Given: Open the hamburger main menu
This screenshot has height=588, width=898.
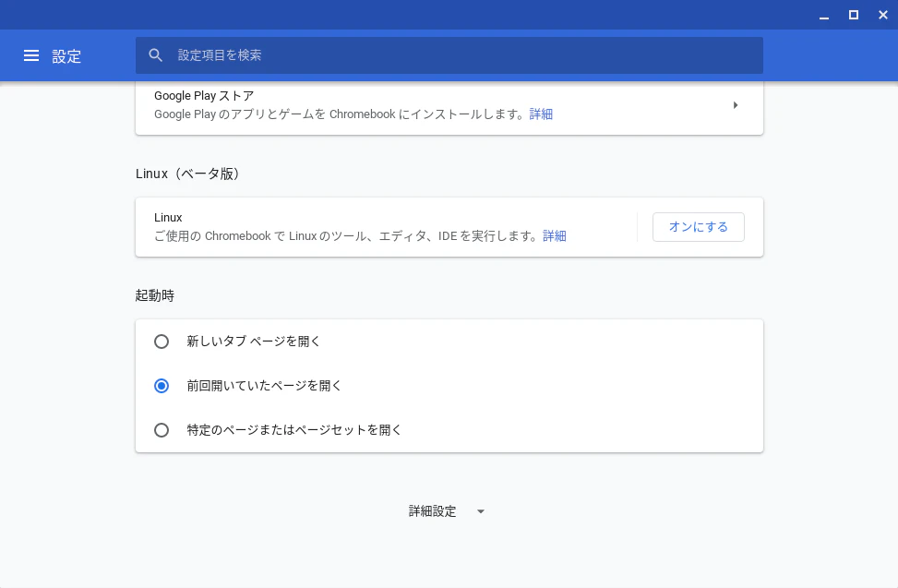Looking at the screenshot, I should (31, 55).
